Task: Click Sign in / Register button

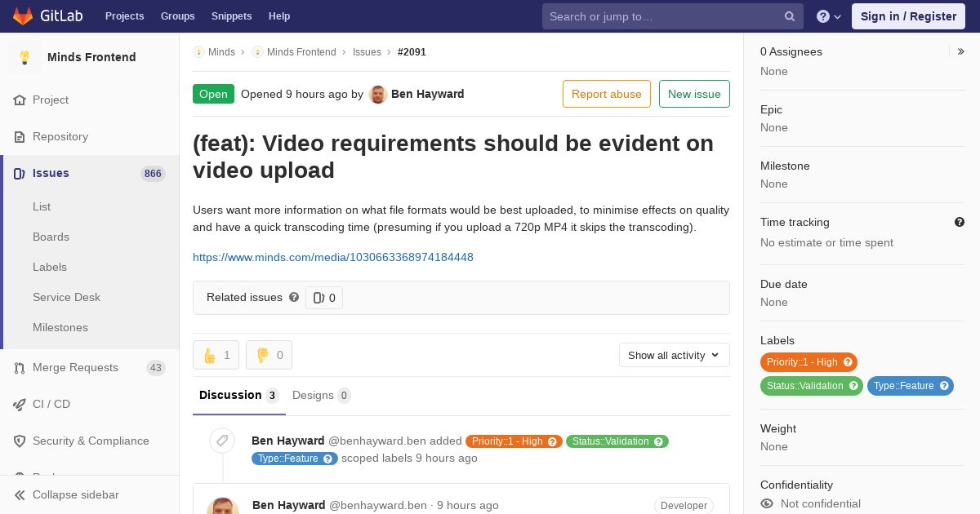Action: click(x=908, y=16)
